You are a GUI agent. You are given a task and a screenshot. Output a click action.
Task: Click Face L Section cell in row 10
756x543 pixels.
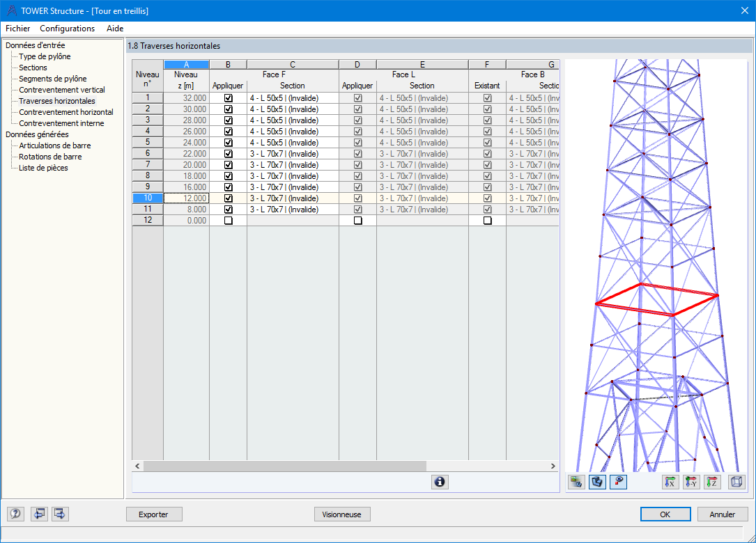point(422,198)
